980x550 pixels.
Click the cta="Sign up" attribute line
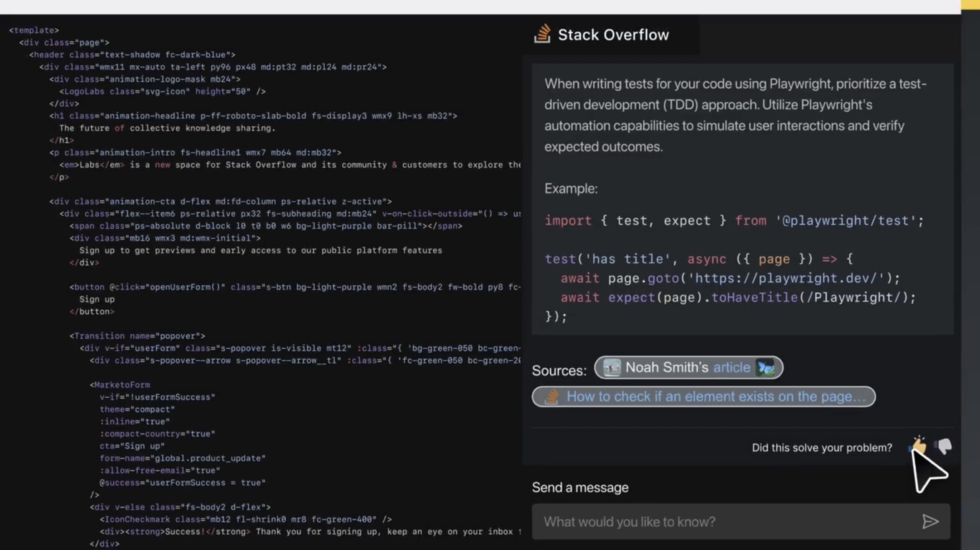(x=132, y=446)
